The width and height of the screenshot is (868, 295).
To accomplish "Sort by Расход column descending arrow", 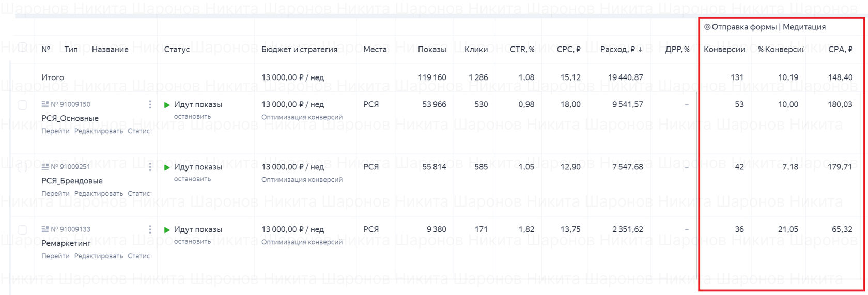I will [640, 50].
